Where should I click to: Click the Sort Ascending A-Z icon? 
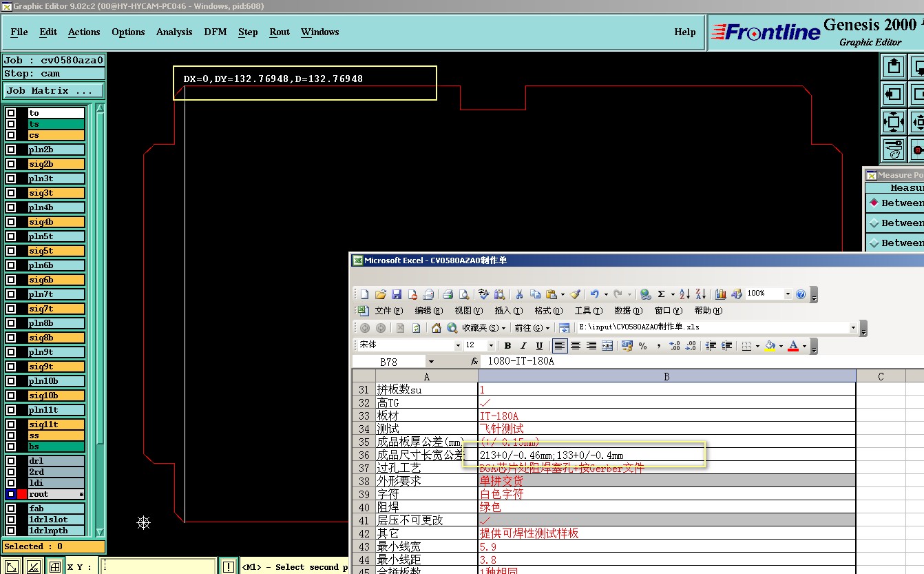tap(684, 294)
